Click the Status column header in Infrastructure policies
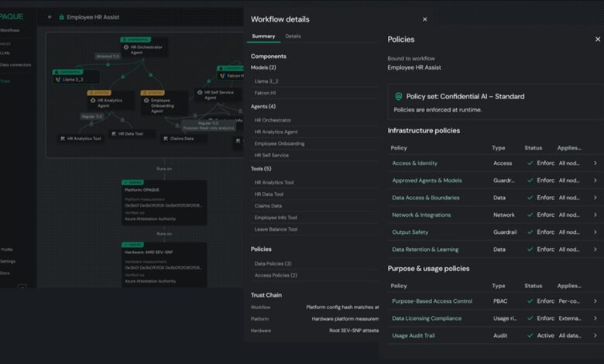Screen dimensions: 604x364 [x=533, y=148]
